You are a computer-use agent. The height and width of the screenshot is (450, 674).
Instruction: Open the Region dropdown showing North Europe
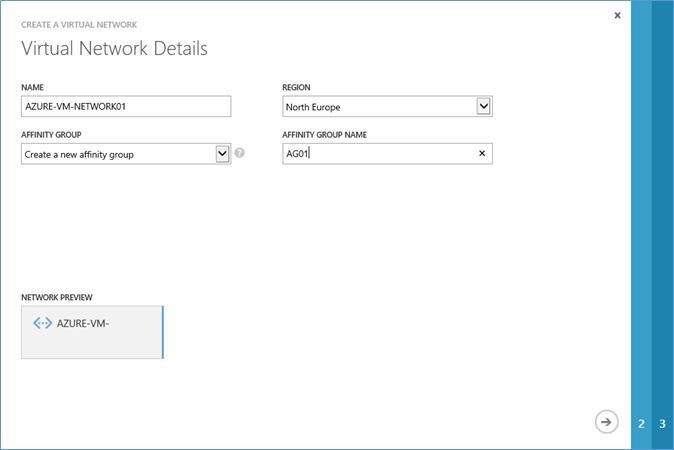point(387,106)
